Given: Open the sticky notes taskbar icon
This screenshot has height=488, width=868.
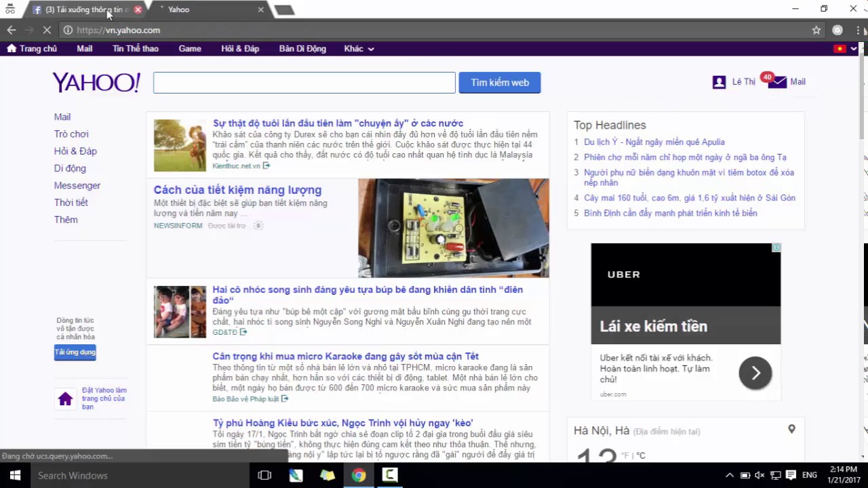Looking at the screenshot, I should 328,475.
